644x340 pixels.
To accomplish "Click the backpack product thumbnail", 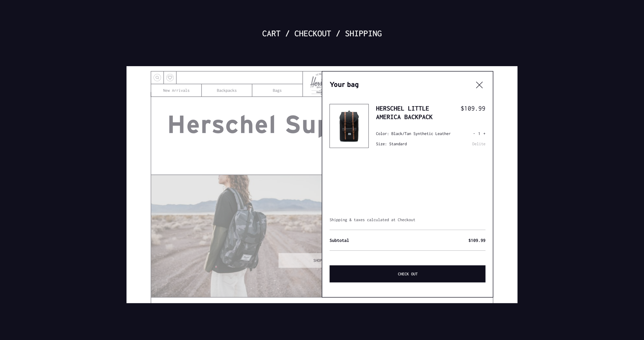I will click(x=349, y=126).
